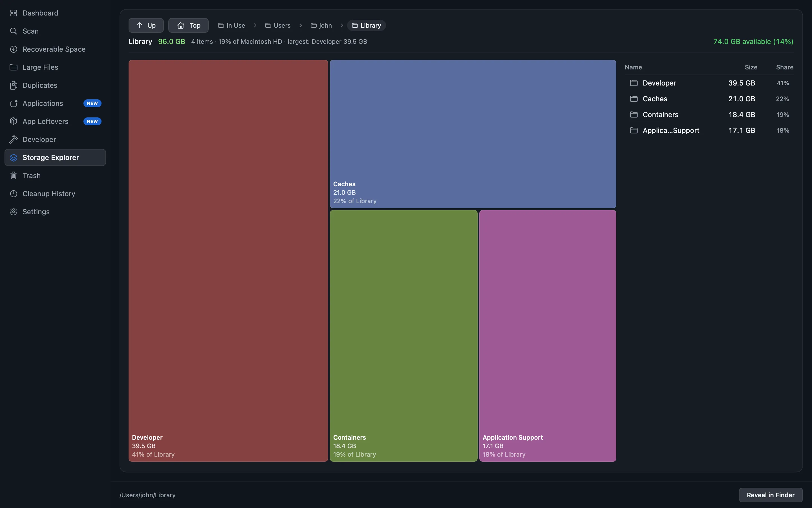This screenshot has height=508, width=812.
Task: Click the Developer hammer icon
Action: tap(14, 139)
